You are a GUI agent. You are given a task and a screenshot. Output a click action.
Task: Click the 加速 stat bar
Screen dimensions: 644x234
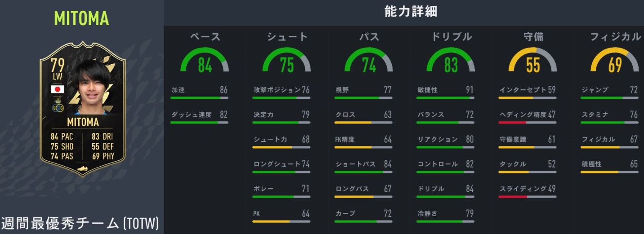click(199, 97)
